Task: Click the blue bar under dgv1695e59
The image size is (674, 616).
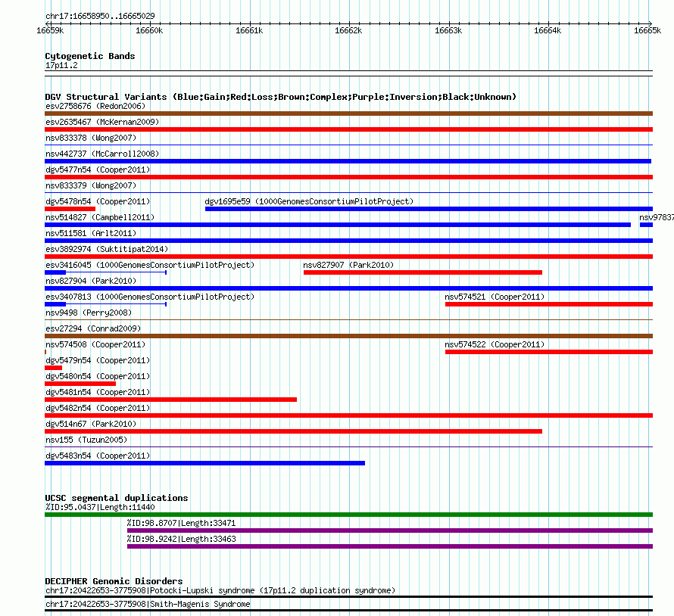Action: point(429,209)
